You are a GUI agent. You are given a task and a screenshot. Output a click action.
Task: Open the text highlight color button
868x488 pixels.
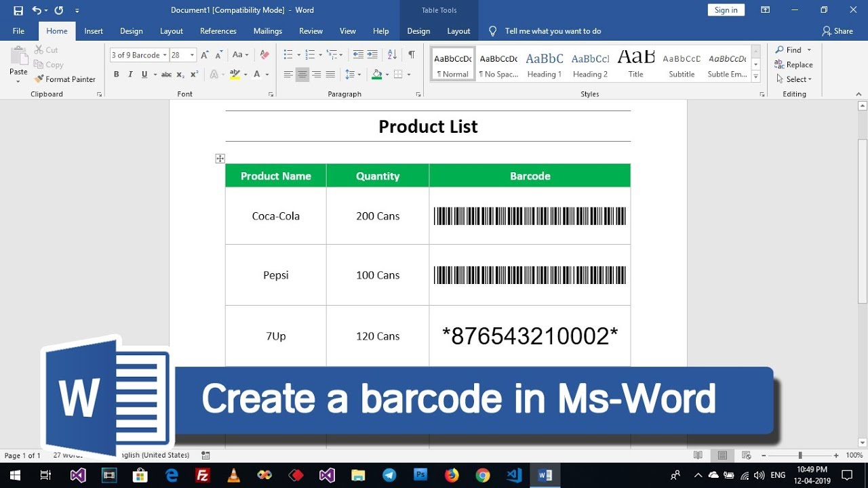[235, 75]
